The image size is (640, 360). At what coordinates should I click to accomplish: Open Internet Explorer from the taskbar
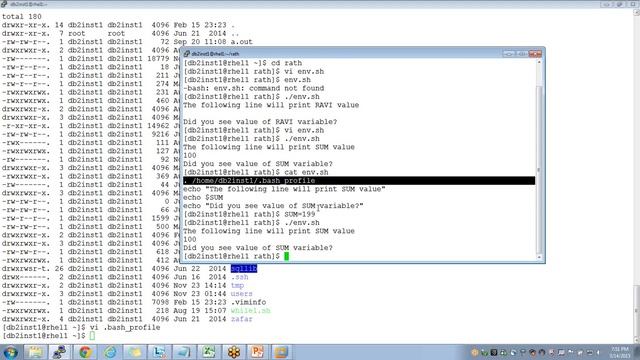tap(110, 352)
